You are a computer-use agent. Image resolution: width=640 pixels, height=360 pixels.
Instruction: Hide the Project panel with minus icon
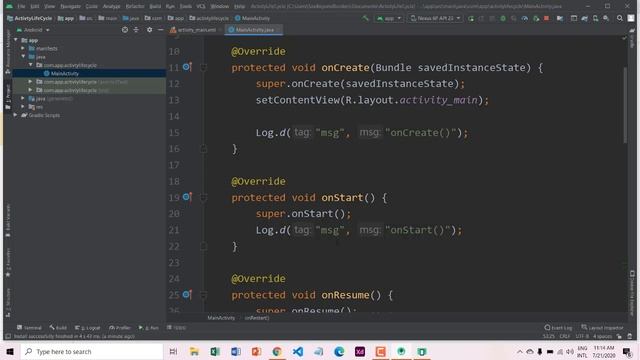[x=160, y=30]
